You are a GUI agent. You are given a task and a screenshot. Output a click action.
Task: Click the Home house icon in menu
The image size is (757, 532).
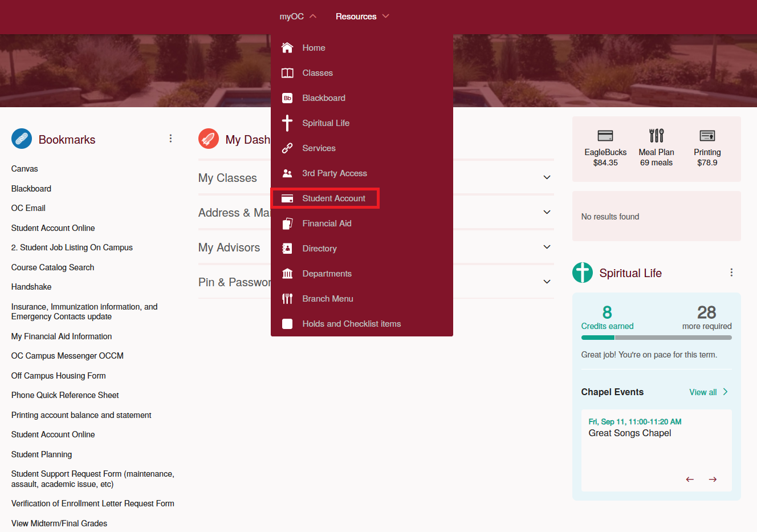click(287, 47)
